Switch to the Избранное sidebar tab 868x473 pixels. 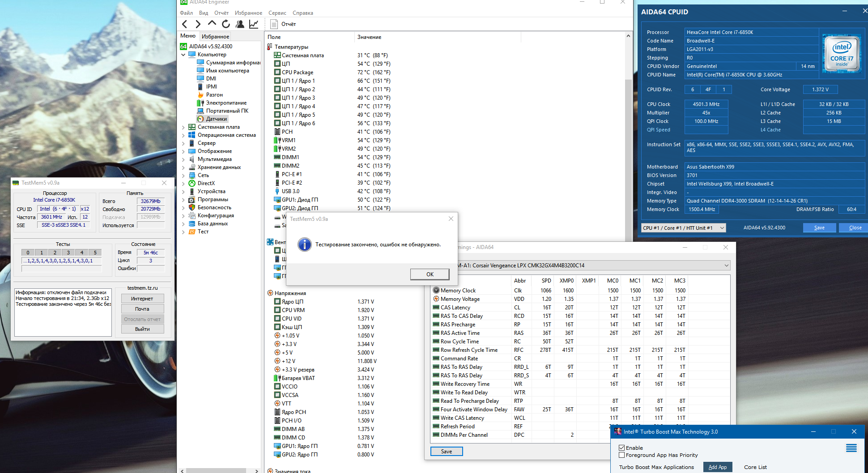215,36
